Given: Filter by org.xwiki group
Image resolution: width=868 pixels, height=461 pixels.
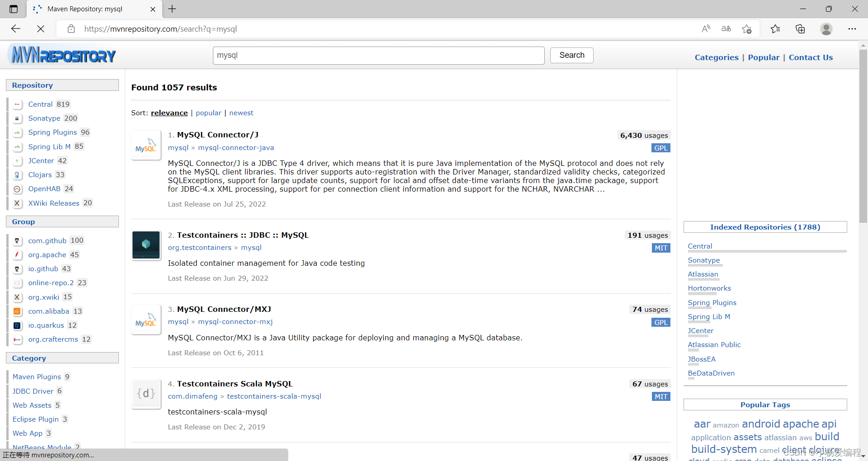Looking at the screenshot, I should click(x=43, y=297).
